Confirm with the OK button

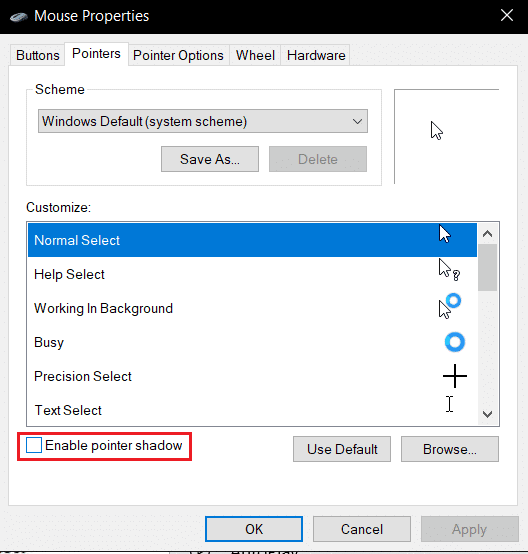(254, 529)
